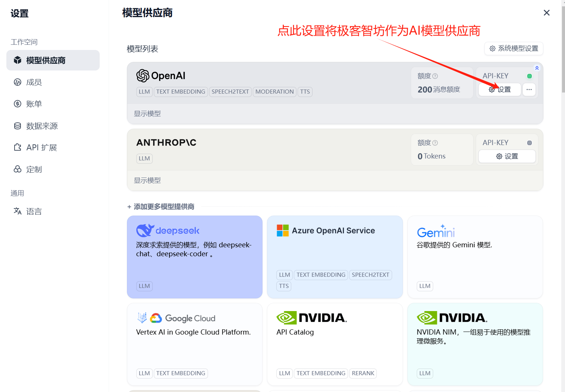Click OpenAI TEXT EMBEDDING tag
565x392 pixels.
(x=181, y=92)
